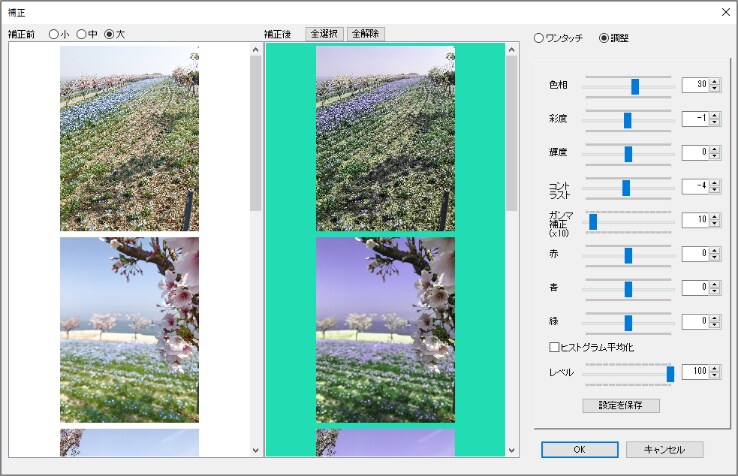
Task: Click the 補正前 pane scroll up arrow
Action: coord(256,49)
